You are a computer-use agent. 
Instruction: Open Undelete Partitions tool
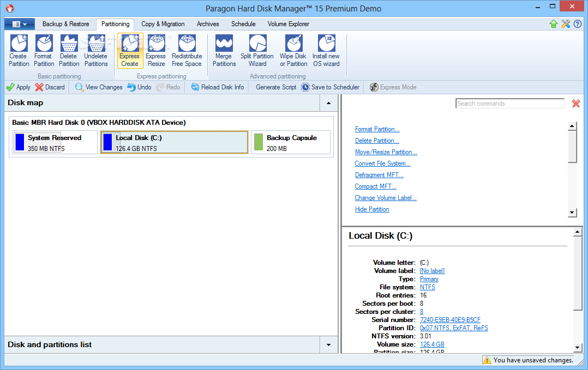96,51
